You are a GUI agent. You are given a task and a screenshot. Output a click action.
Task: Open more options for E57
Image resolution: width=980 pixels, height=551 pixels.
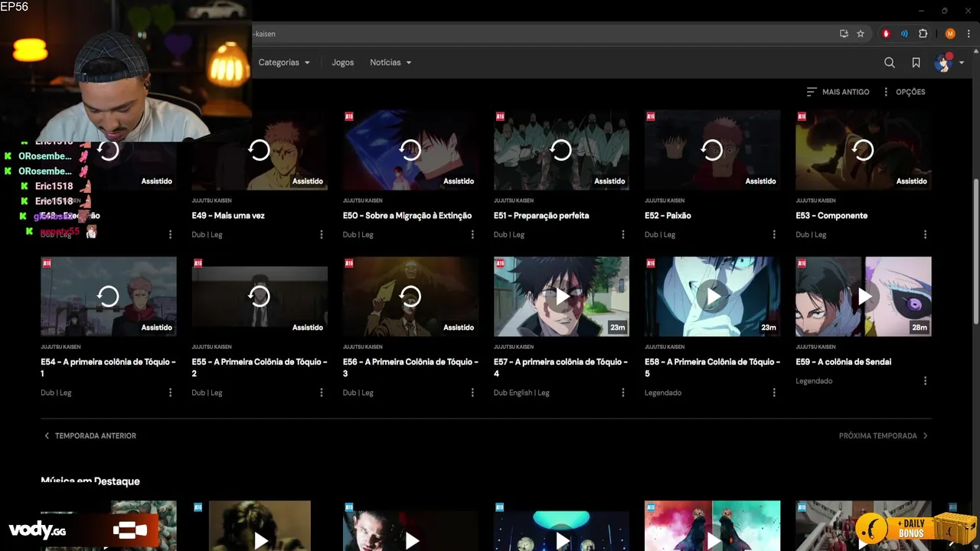point(623,393)
